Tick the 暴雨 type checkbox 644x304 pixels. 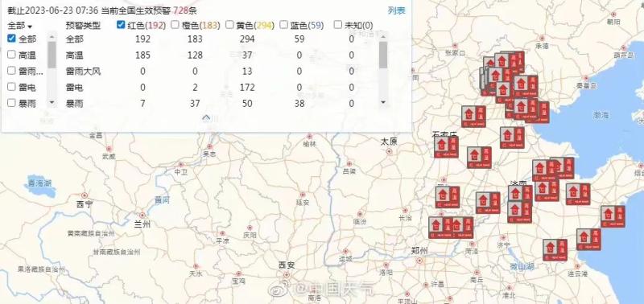tap(11, 103)
